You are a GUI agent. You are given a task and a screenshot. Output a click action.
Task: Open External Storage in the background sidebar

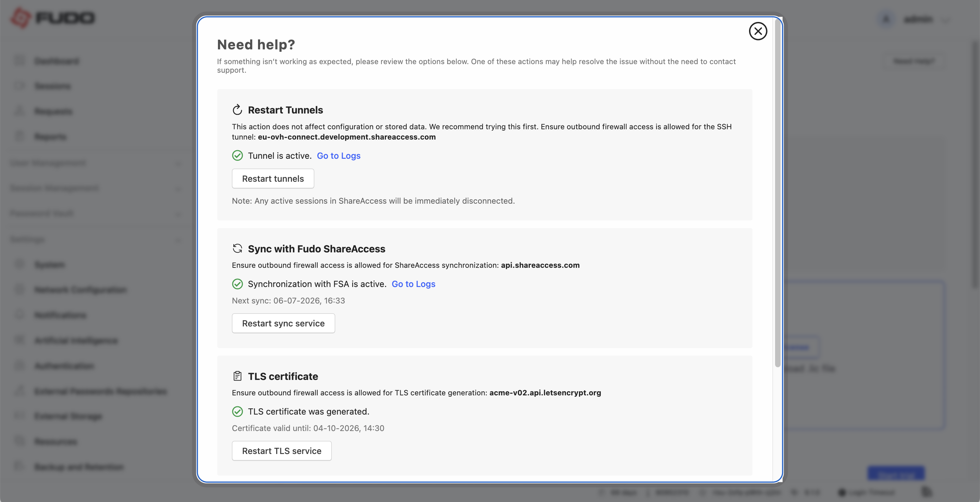point(68,416)
